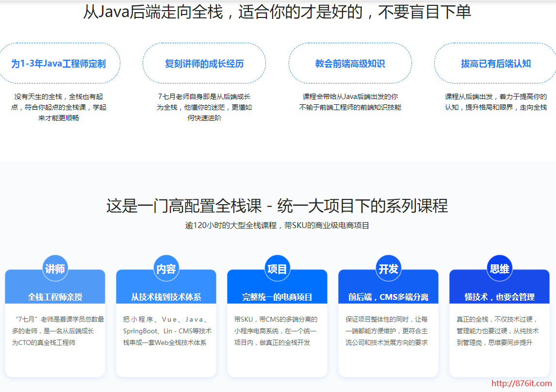Click the text 真正的全栈，不仅技术过硬
556x392 pixels.
coord(495,319)
